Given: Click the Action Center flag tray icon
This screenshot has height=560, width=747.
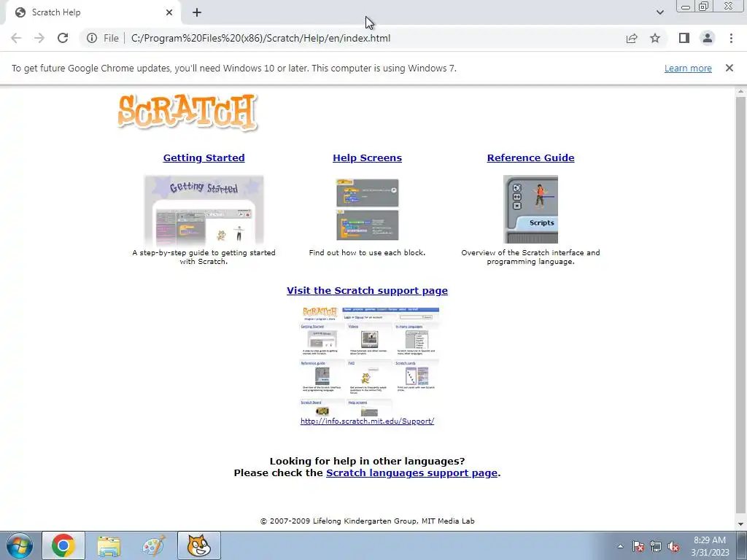Looking at the screenshot, I should click(x=638, y=546).
